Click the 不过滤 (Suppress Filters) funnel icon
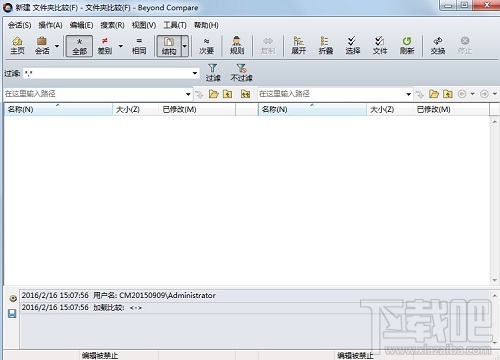This screenshot has width=500, height=360. click(241, 73)
